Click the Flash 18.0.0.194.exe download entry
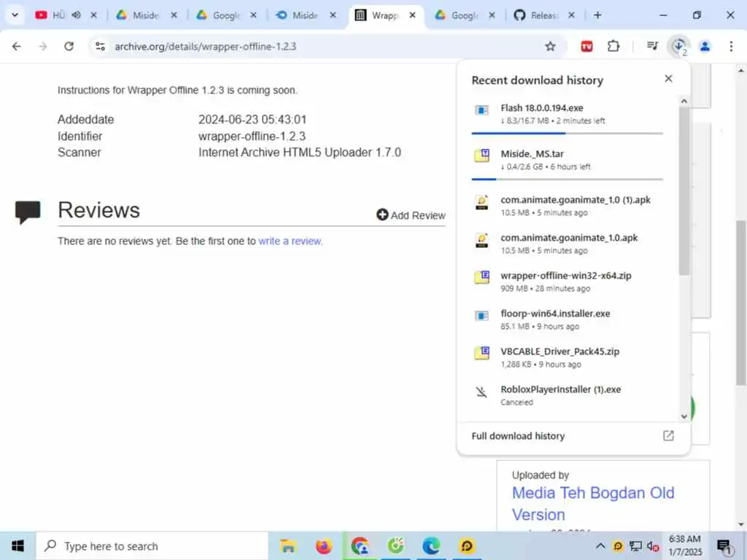The height and width of the screenshot is (560, 747). coord(567,114)
